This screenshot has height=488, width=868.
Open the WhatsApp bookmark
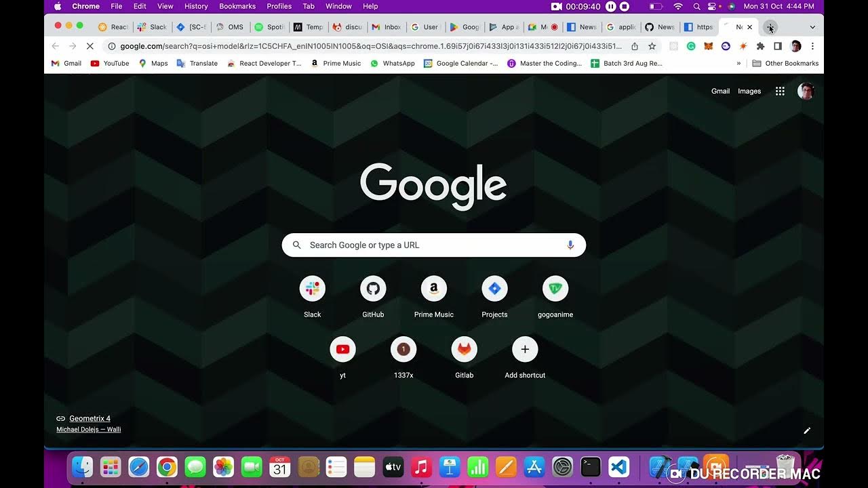pyautogui.click(x=393, y=63)
